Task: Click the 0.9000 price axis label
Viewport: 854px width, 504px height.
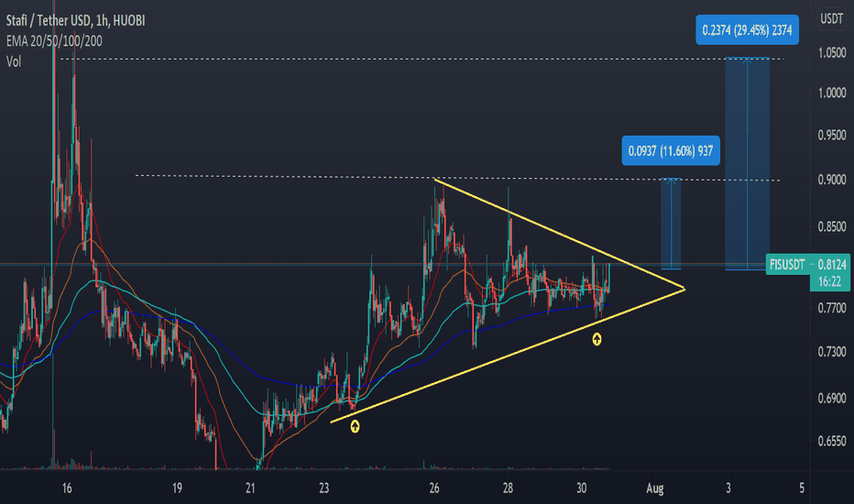Action: (x=832, y=180)
